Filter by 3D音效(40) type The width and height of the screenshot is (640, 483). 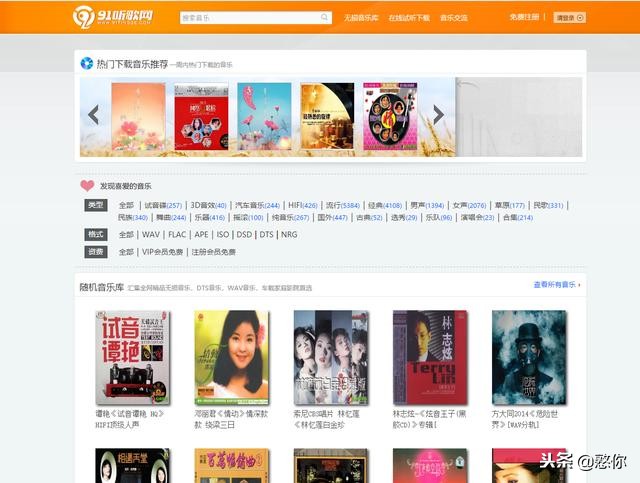coord(208,205)
